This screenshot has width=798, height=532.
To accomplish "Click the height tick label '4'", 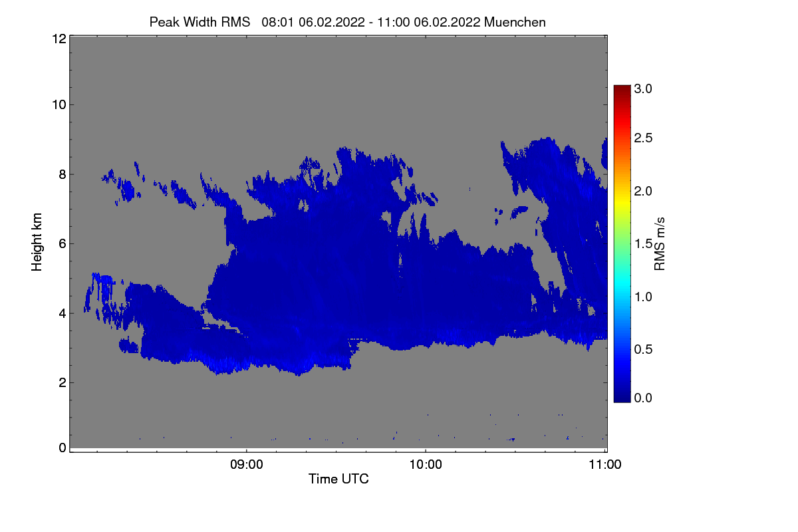I will [63, 313].
